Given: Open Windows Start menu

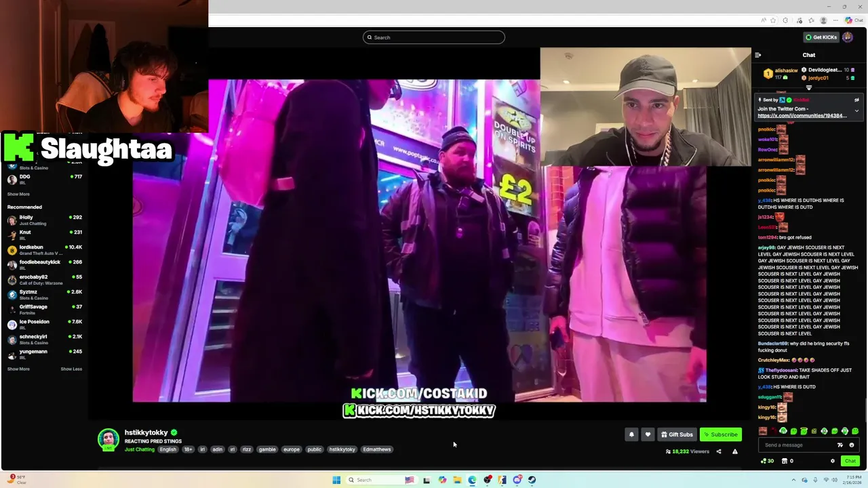Looking at the screenshot, I should tap(336, 480).
